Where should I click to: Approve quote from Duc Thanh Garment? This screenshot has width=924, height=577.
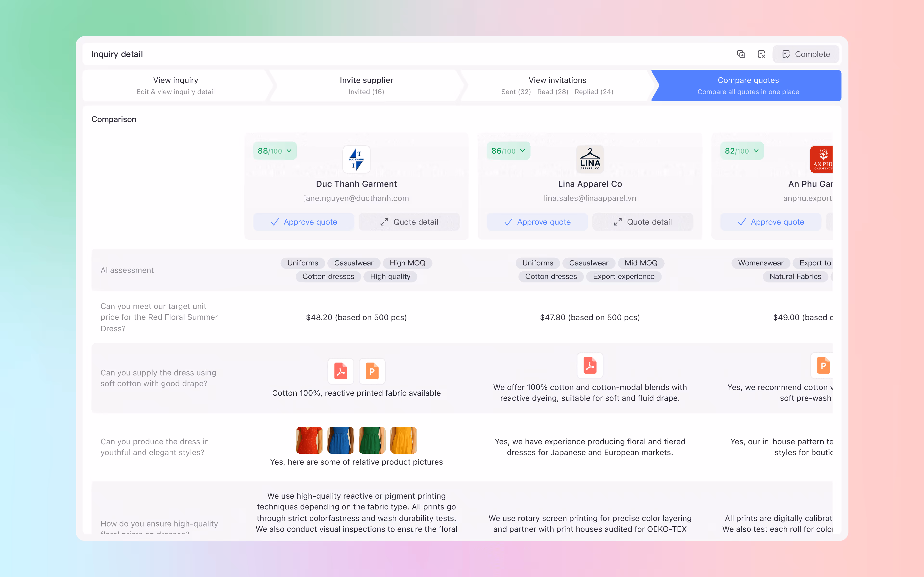[303, 222]
